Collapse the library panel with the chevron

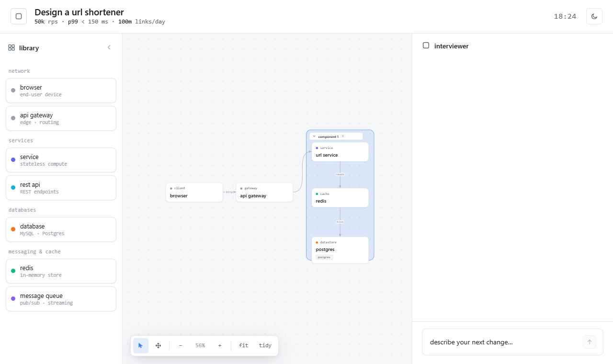point(109,47)
